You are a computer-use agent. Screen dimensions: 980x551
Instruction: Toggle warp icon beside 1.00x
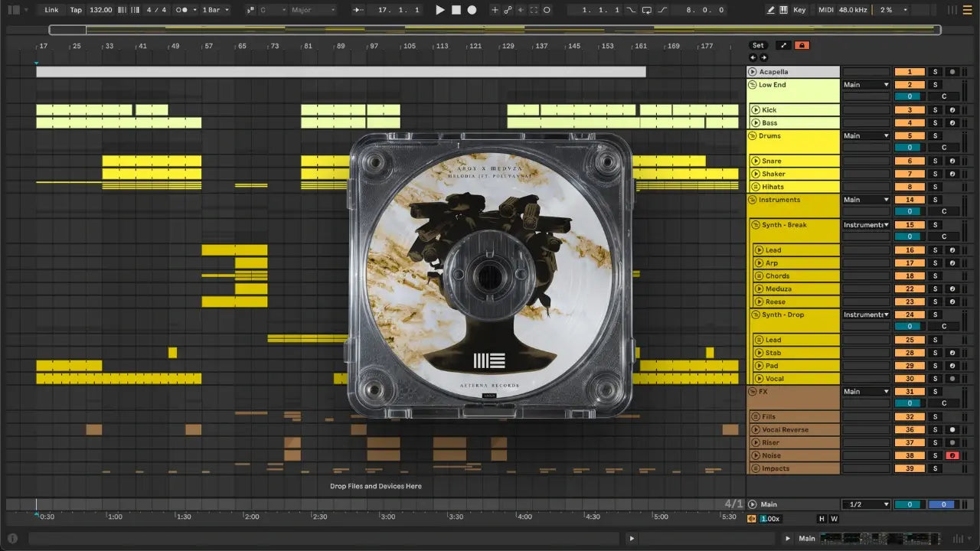tap(753, 519)
